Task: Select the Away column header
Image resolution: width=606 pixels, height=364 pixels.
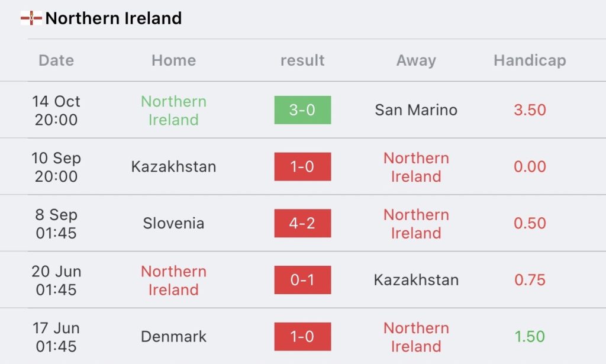Action: click(x=416, y=60)
